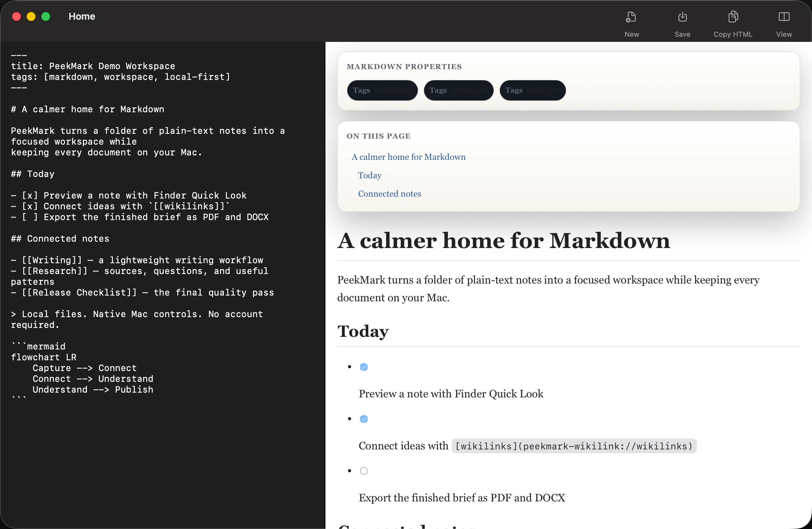Open the View layout icon
The image size is (812, 529).
[784, 17]
